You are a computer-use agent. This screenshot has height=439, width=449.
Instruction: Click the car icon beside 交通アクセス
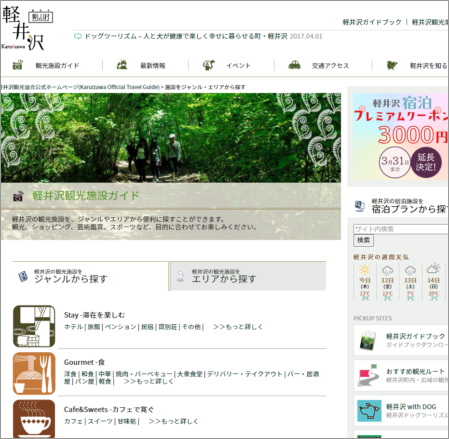294,65
